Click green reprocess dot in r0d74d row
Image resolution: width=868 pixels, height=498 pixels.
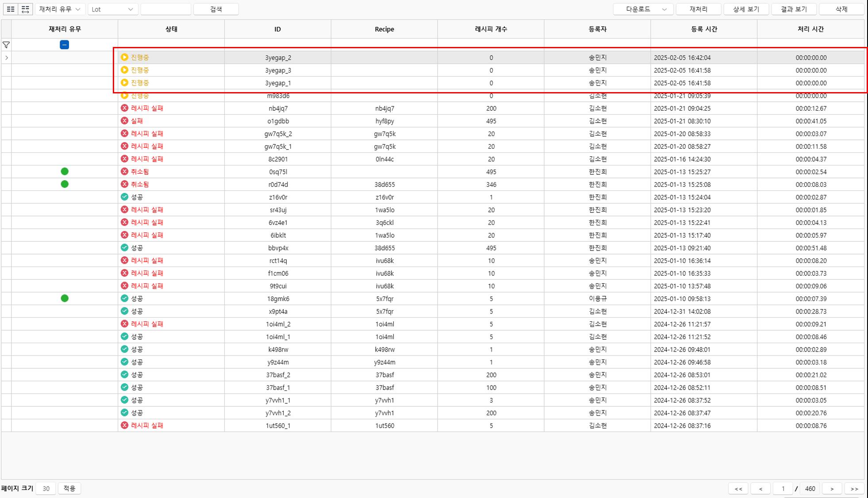point(65,184)
